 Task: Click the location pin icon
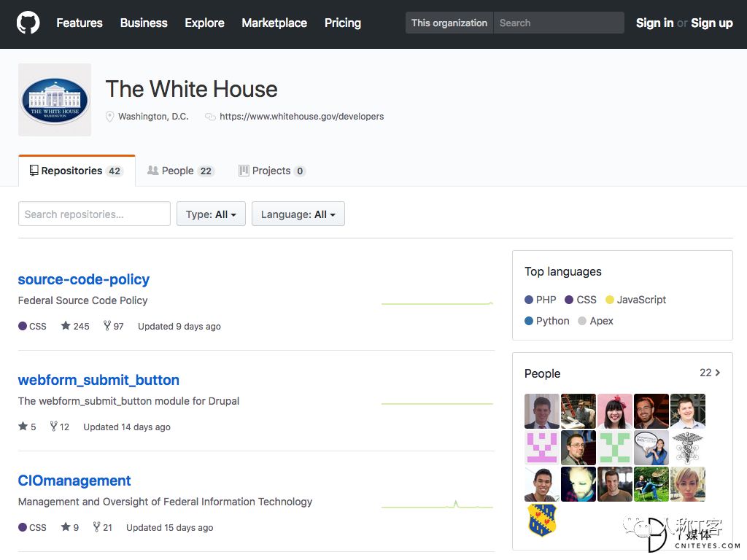click(x=109, y=117)
